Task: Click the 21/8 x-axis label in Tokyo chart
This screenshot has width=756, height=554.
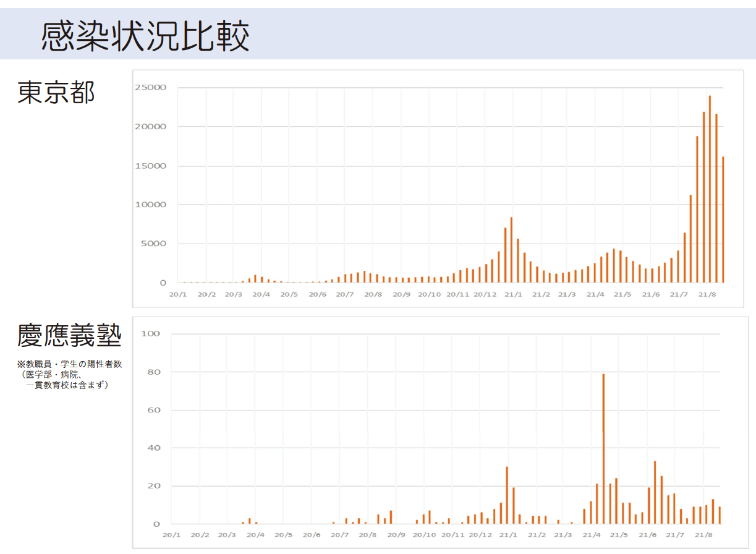Action: [707, 294]
